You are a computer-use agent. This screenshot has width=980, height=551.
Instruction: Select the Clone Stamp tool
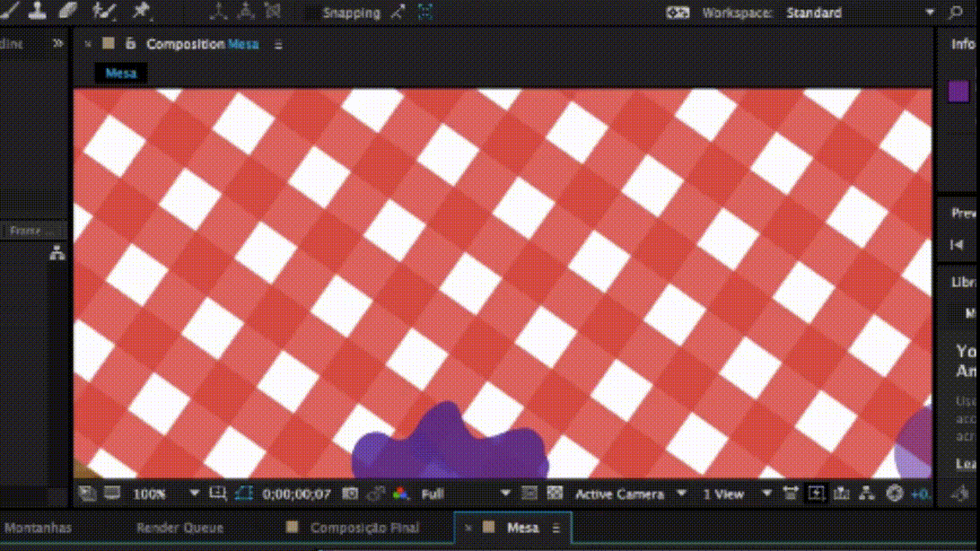click(x=38, y=11)
